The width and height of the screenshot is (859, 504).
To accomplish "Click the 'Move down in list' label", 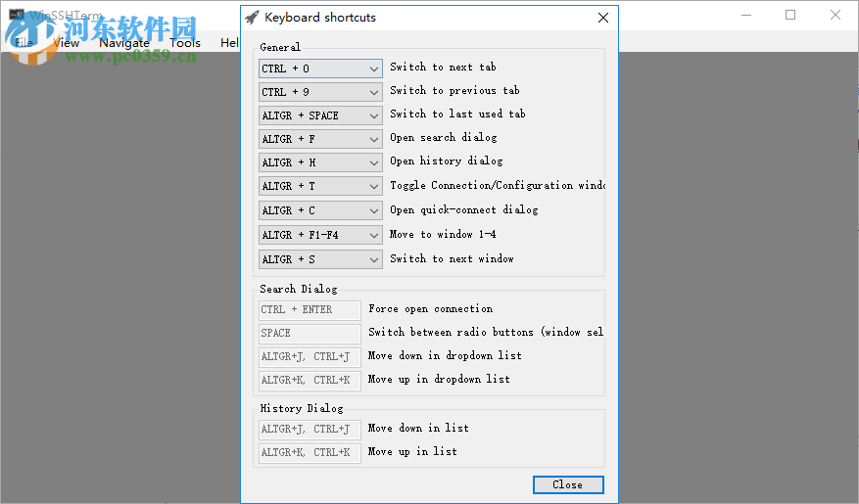I will pos(418,429).
